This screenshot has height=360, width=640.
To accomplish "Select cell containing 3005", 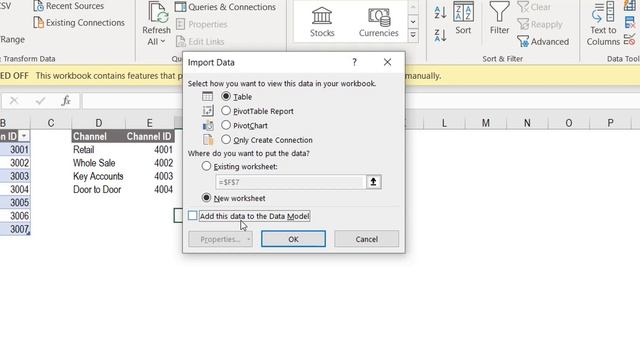I will click(15, 202).
